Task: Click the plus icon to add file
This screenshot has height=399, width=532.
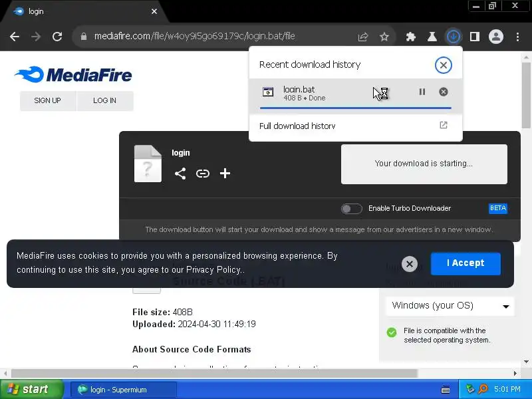Action: [x=225, y=174]
